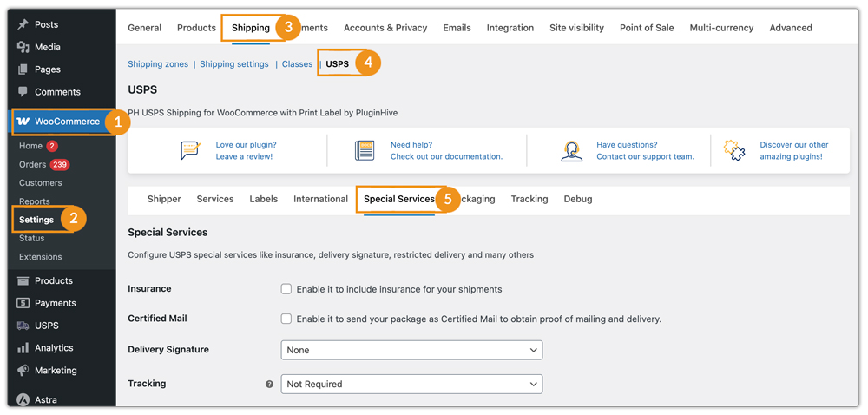Click the Tracking help question mark icon

tap(270, 384)
